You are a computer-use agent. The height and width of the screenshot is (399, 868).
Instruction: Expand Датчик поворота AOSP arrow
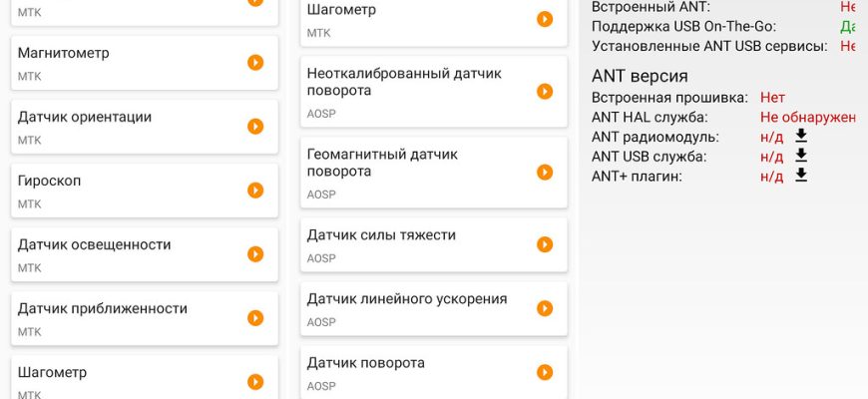(x=545, y=372)
